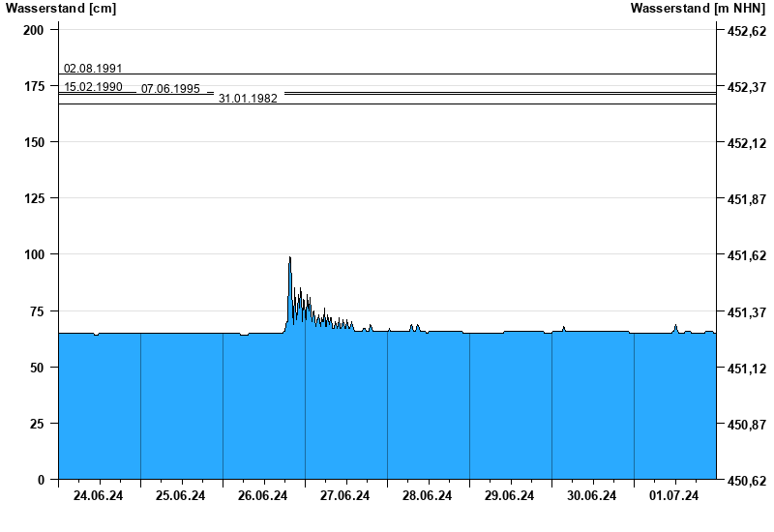Screen dimensions: 774x532
Task: Click the 07.06.1995 reference line label
Action: pos(170,89)
